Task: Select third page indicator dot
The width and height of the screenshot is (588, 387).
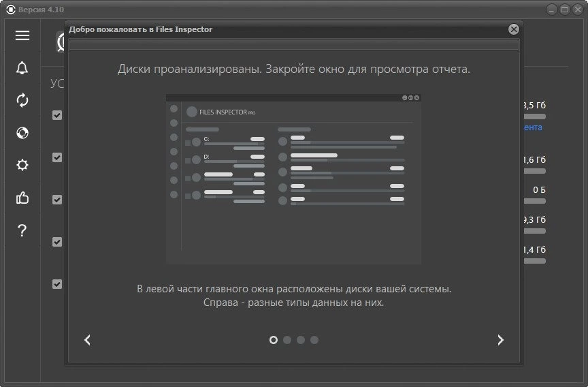Action: coord(301,340)
